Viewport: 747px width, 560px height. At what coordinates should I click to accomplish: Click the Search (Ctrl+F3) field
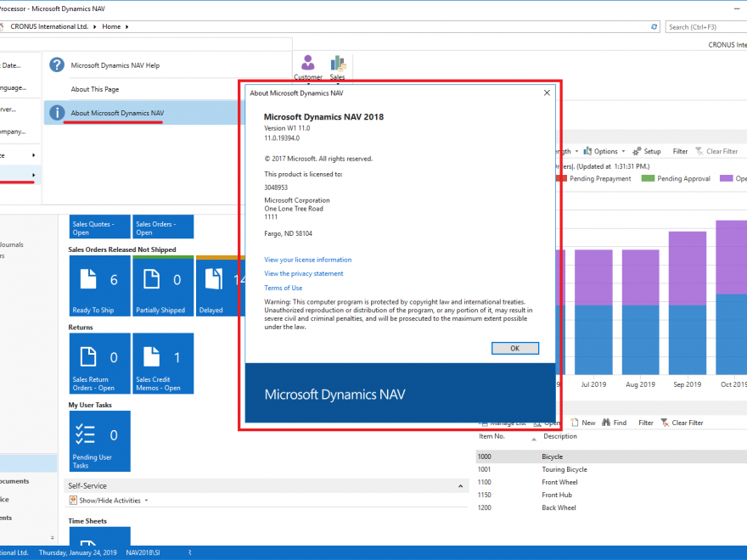[x=706, y=27]
